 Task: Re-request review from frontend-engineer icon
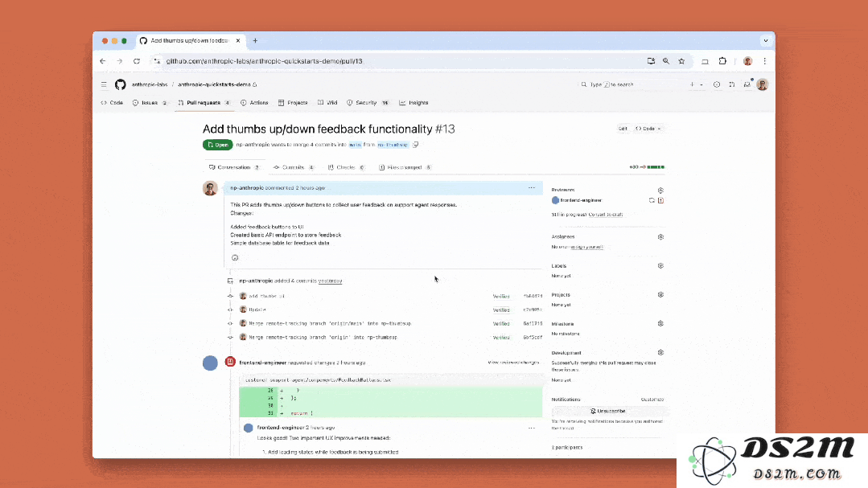652,200
